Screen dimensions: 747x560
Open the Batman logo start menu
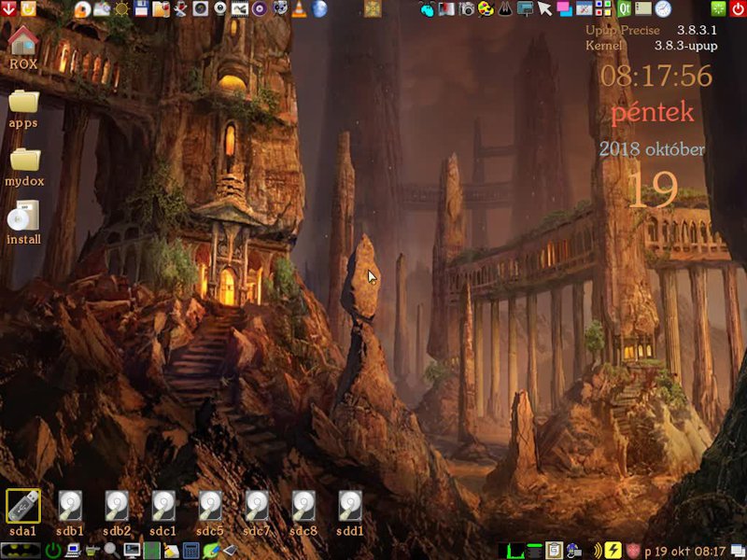pyautogui.click(x=20, y=551)
